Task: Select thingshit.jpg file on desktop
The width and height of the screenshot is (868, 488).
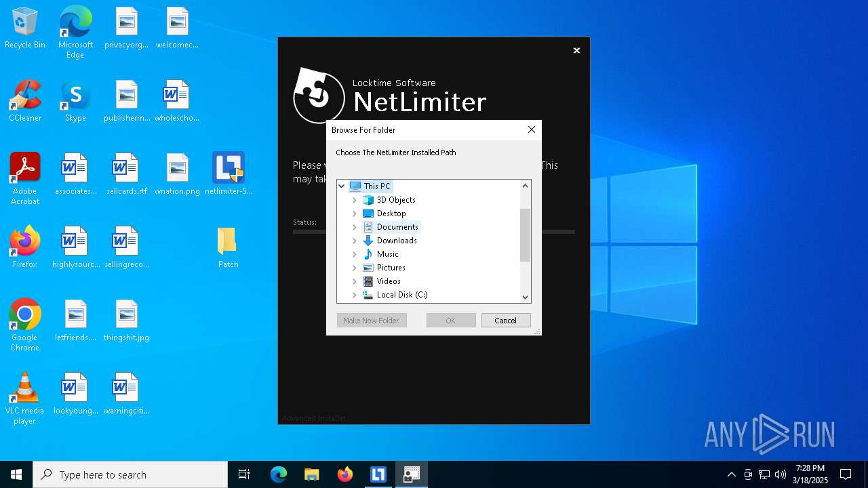Action: [x=126, y=321]
